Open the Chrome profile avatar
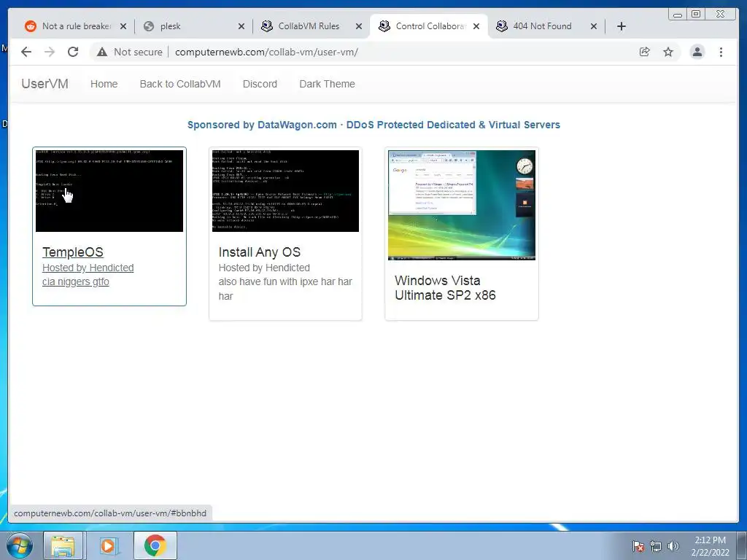747x560 pixels. 697,52
